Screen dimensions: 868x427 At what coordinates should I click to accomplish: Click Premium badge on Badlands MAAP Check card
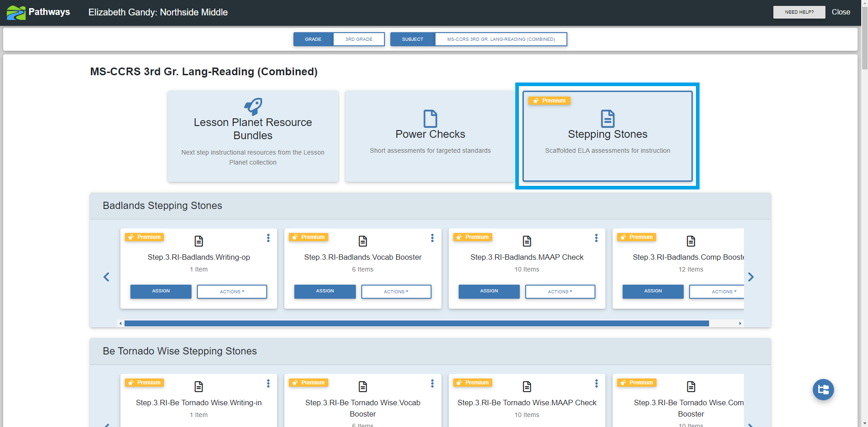[473, 237]
